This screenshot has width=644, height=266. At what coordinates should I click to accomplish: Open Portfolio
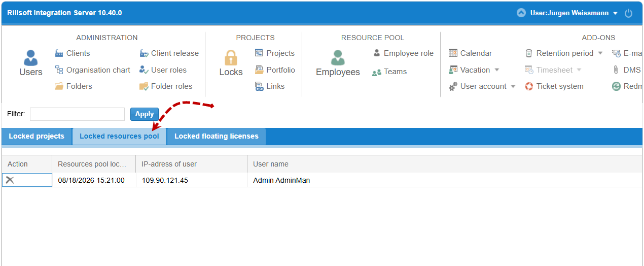(274, 70)
